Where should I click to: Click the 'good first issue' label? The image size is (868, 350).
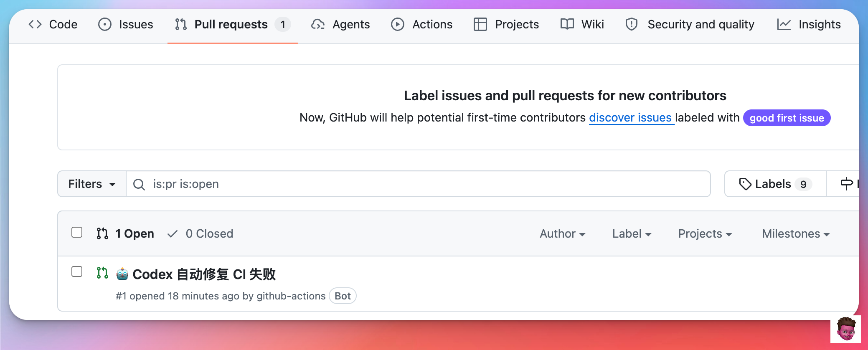[x=787, y=118]
